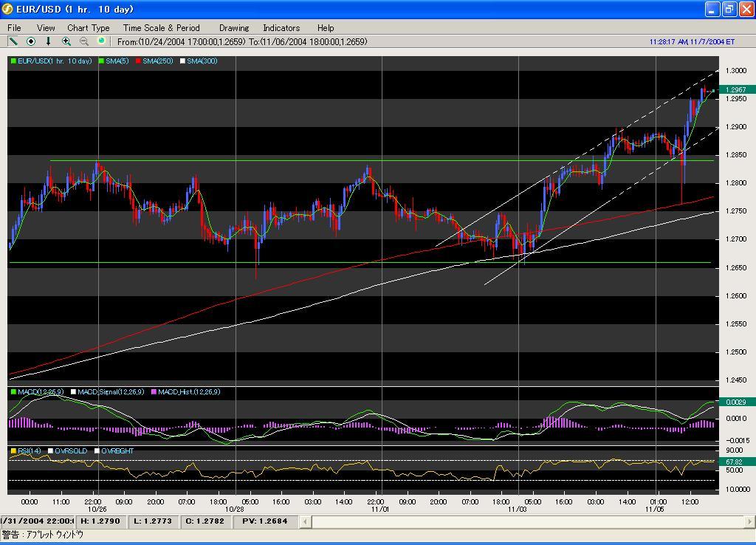Screen dimensions: 756x545
Task: Open the Drawing menu
Action: click(x=234, y=28)
